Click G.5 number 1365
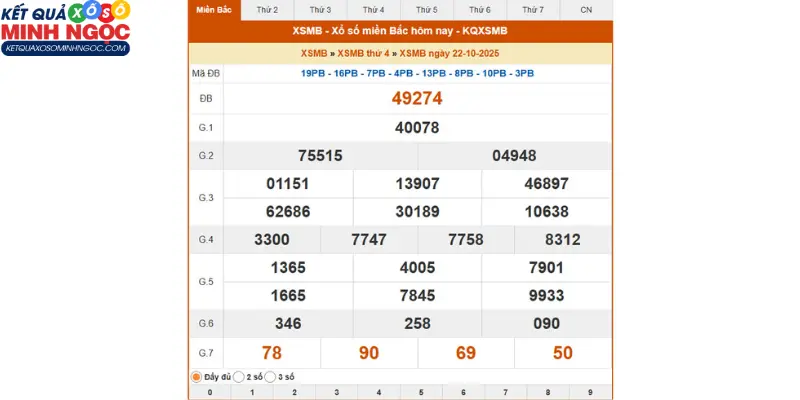 tap(288, 268)
